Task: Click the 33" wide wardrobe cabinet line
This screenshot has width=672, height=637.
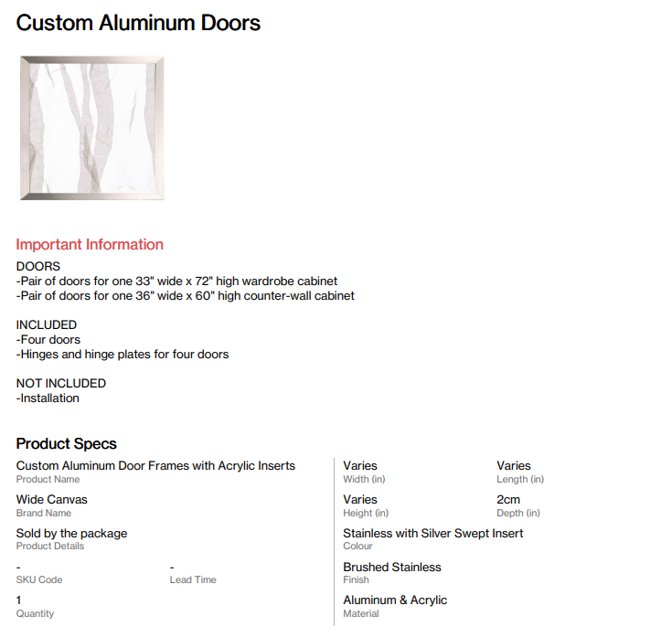Action: (x=176, y=281)
